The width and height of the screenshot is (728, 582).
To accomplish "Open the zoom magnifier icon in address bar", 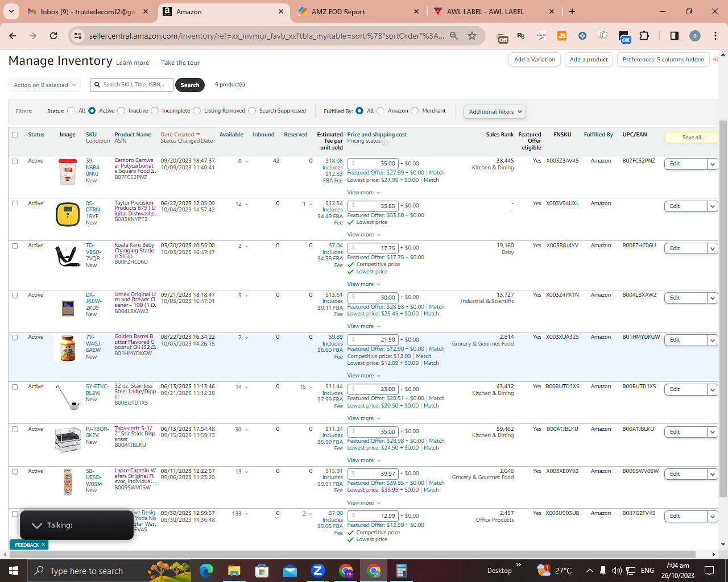I will click(x=454, y=36).
